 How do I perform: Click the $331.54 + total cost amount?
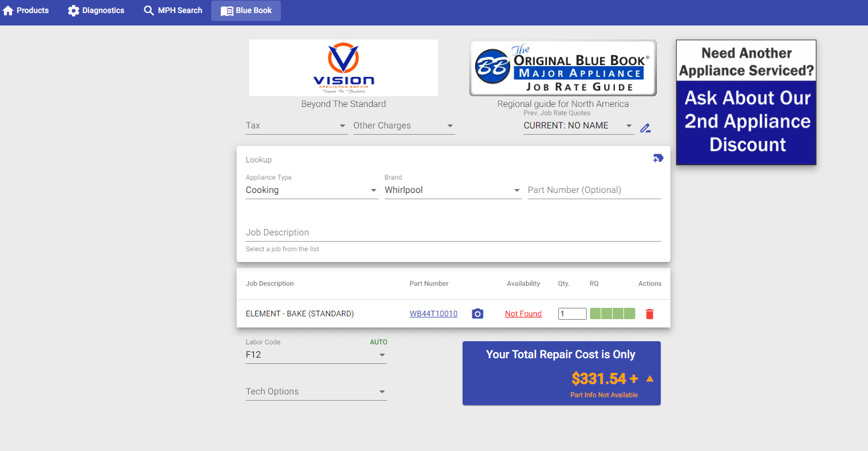[605, 379]
